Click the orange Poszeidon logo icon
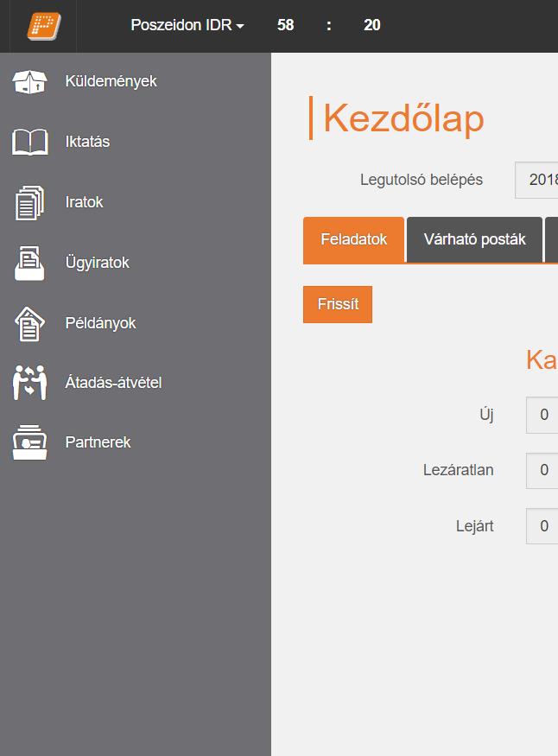 coord(44,26)
